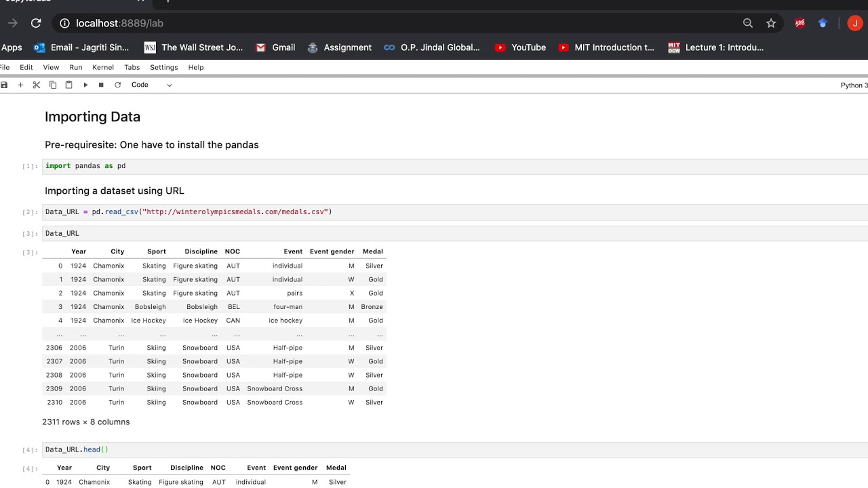The height and width of the screenshot is (488, 868).
Task: Open the File menu
Action: coord(5,67)
